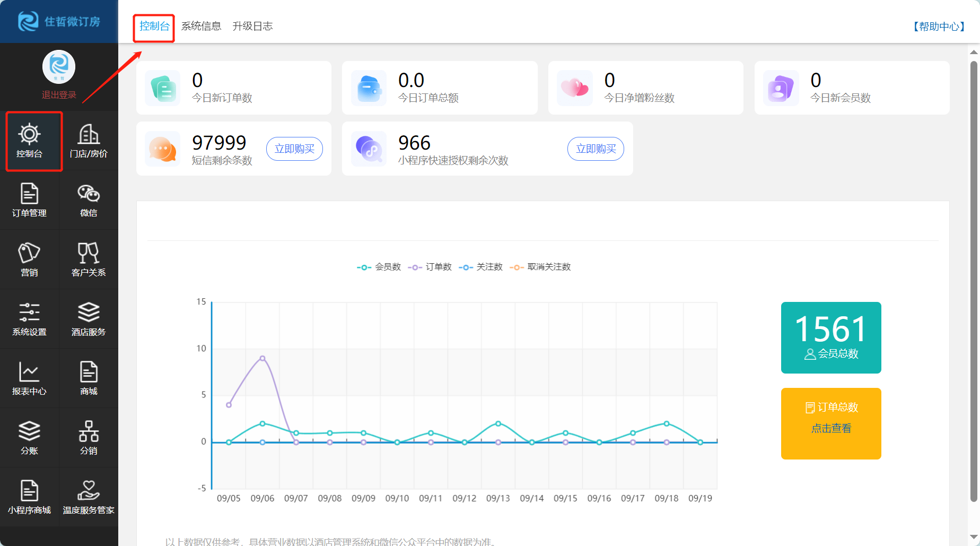Click the 短信剩余条数 chat bubble icon
This screenshot has height=546, width=980.
[x=163, y=149]
